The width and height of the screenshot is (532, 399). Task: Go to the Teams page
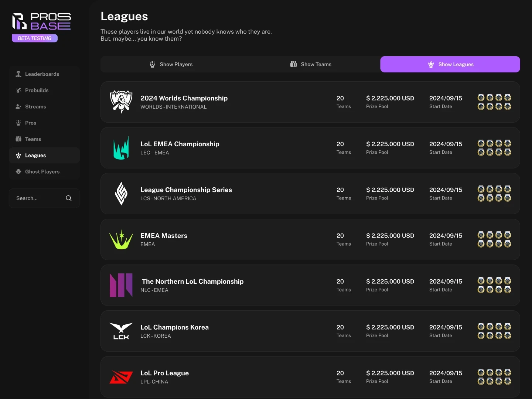click(44, 139)
